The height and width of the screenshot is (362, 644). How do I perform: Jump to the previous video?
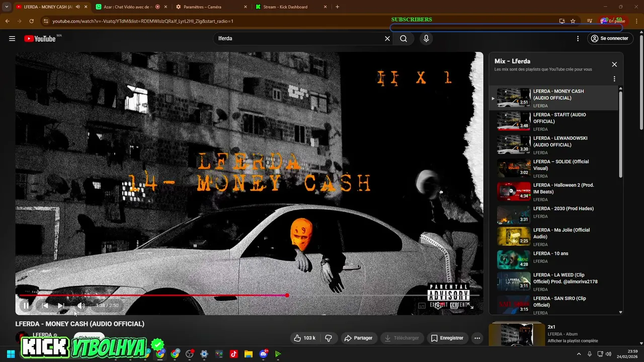45,305
